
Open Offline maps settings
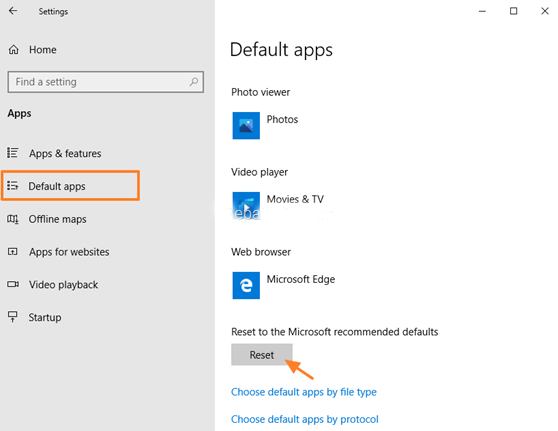pyautogui.click(x=57, y=219)
